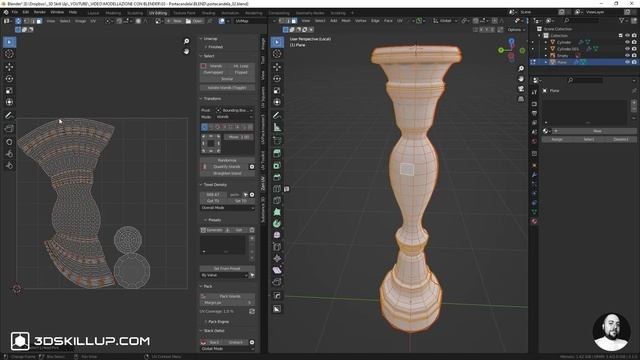Select the Move tool in 3D viewport
This screenshot has width=640, height=360.
click(277, 67)
